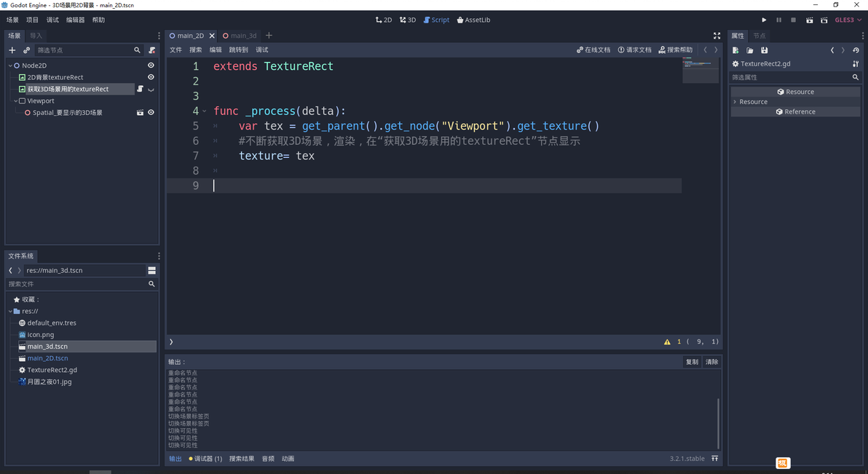
Task: Toggle hidden state of 获取3D场景用的textureRect
Action: (x=151, y=89)
